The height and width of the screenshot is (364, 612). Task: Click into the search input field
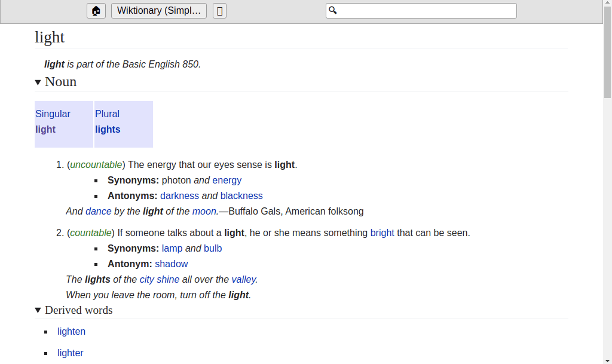tap(426, 11)
